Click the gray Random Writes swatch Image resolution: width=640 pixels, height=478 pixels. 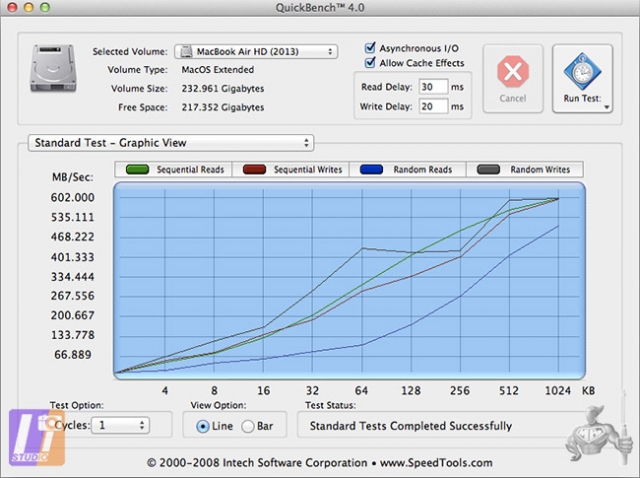pyautogui.click(x=488, y=169)
